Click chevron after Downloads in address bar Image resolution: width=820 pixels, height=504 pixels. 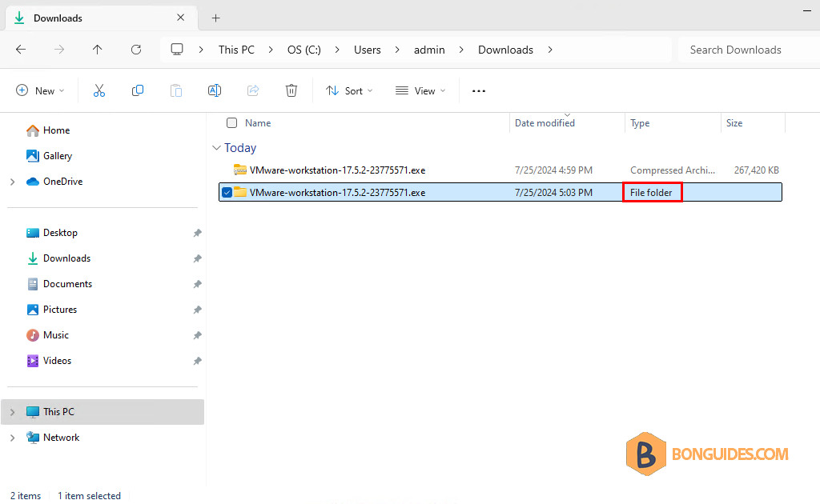(x=550, y=50)
